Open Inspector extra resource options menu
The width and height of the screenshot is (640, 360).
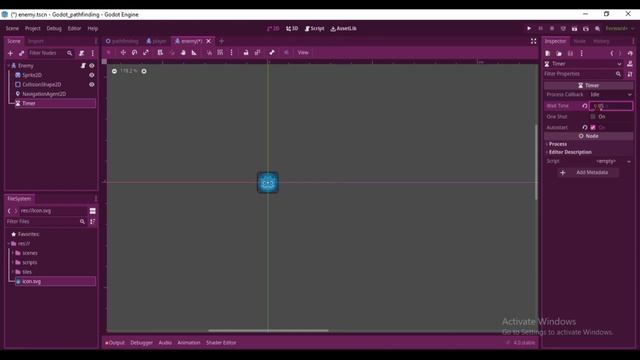pyautogui.click(x=582, y=53)
